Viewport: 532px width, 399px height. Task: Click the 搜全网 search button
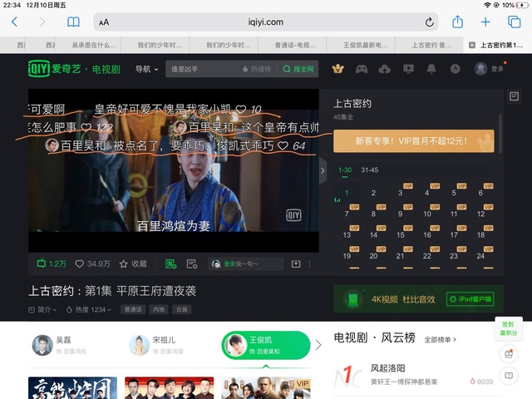click(299, 69)
